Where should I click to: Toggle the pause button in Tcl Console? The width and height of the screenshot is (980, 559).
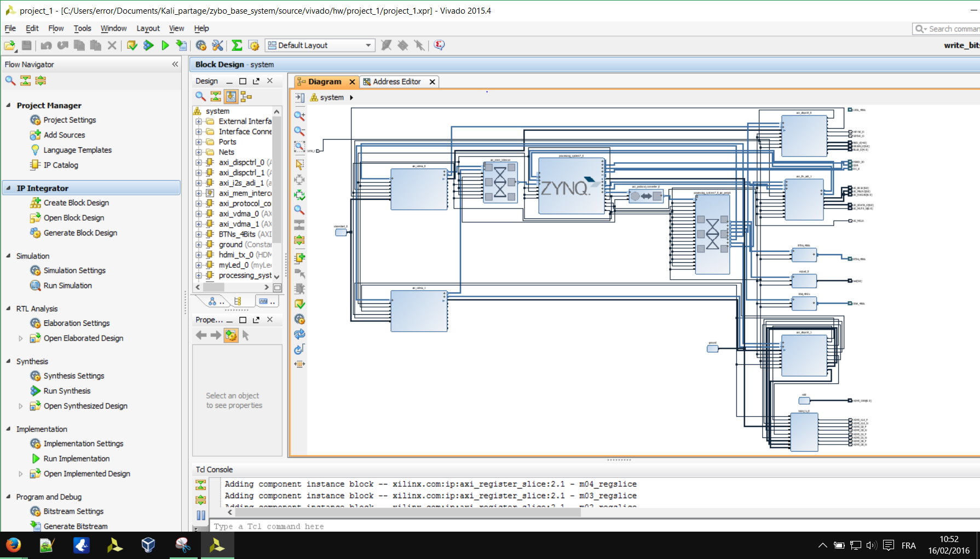pos(201,515)
